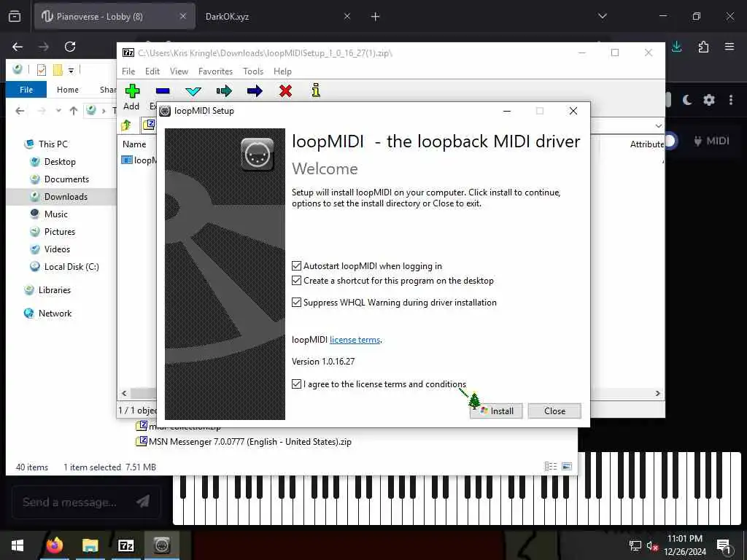Viewport: 747px width, 560px height.
Task: Uncheck Autostart loopMIDI when logging in
Action: 296,265
